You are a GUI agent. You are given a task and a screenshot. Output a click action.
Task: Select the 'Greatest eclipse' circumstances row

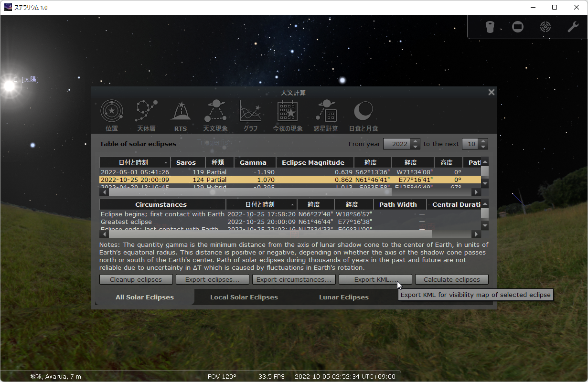point(290,222)
